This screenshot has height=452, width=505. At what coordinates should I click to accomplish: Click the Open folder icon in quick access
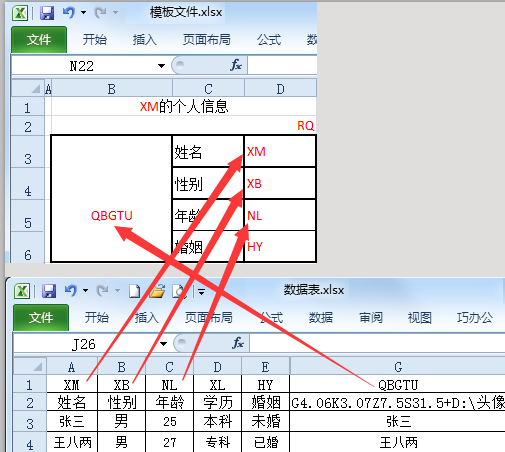click(157, 291)
